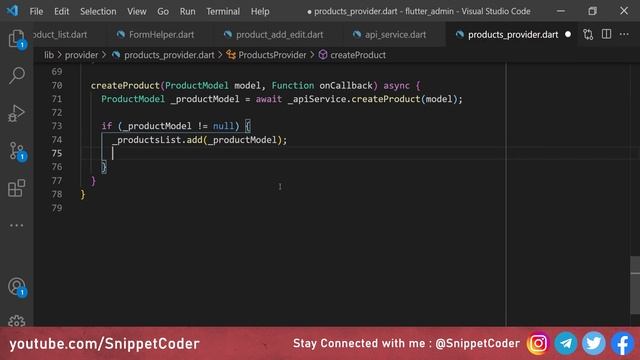This screenshot has height=360, width=640.
Task: Click the provider breadcrumb segment
Action: coord(82,55)
